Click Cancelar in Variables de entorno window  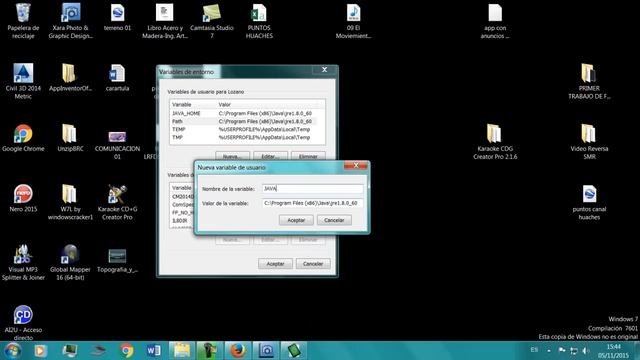click(x=313, y=264)
